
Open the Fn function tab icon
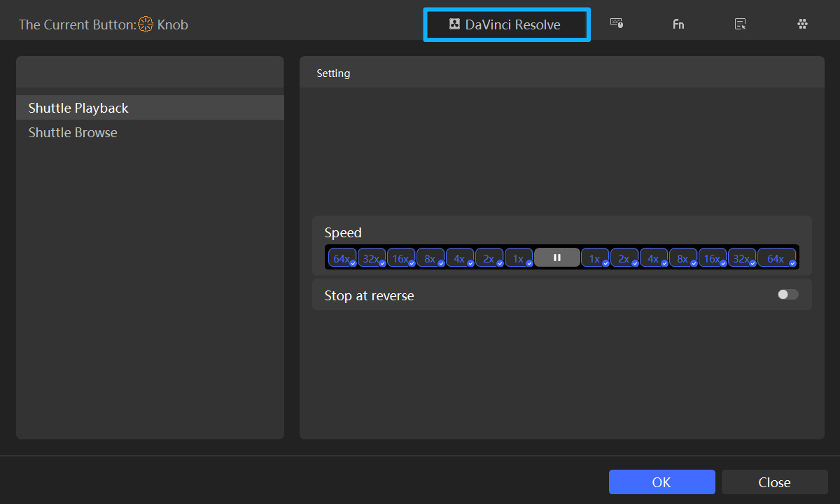(678, 24)
